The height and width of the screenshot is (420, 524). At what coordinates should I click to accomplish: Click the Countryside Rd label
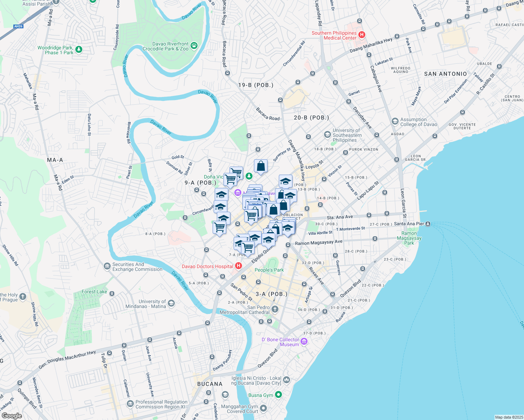[x=116, y=37]
